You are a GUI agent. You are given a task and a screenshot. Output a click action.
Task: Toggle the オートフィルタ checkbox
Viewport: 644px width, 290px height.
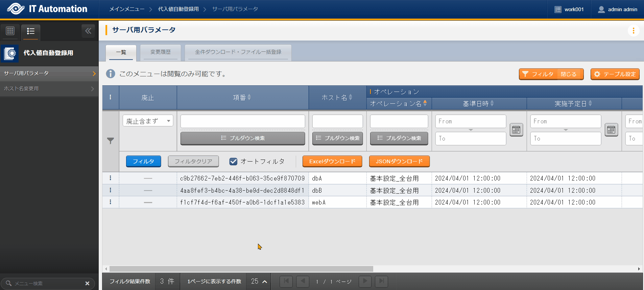[233, 162]
